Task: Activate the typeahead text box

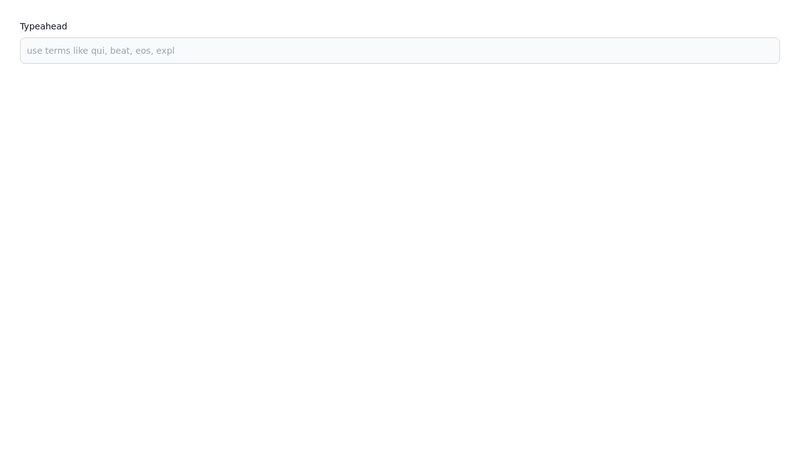Action: [x=400, y=50]
